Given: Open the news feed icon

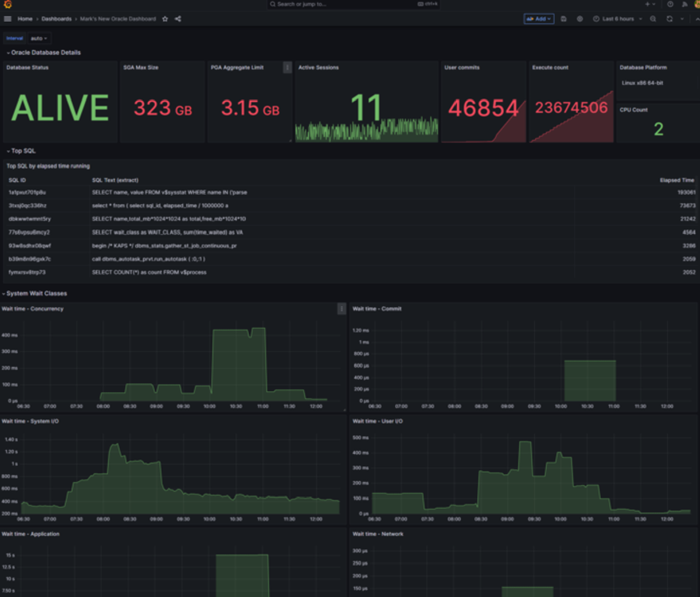Looking at the screenshot, I should click(685, 4).
